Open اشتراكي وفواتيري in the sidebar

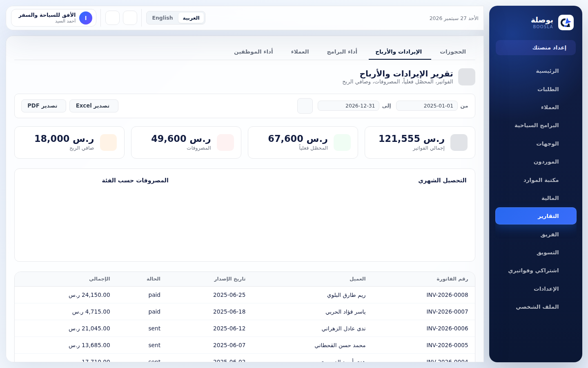[536, 270]
